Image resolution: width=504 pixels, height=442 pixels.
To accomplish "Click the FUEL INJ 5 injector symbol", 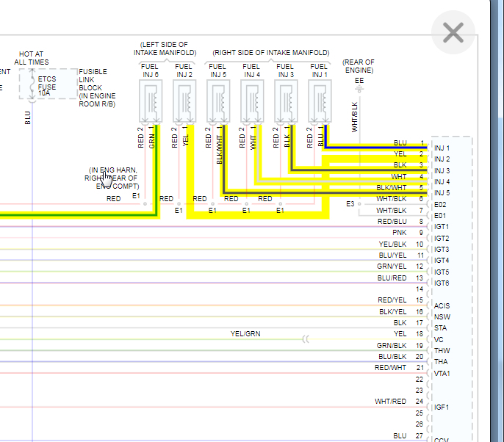I will pyautogui.click(x=218, y=101).
